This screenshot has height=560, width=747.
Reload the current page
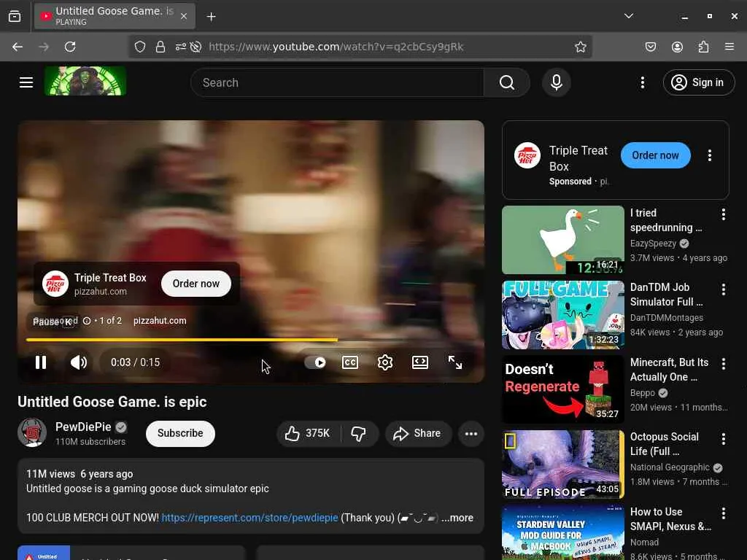pos(70,47)
